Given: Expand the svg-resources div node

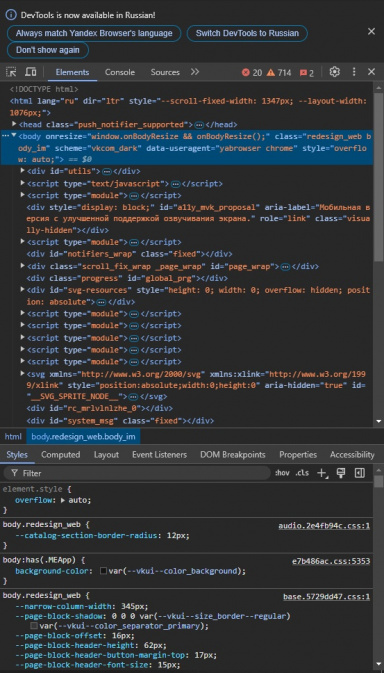Looking at the screenshot, I should pyautogui.click(x=22, y=290).
